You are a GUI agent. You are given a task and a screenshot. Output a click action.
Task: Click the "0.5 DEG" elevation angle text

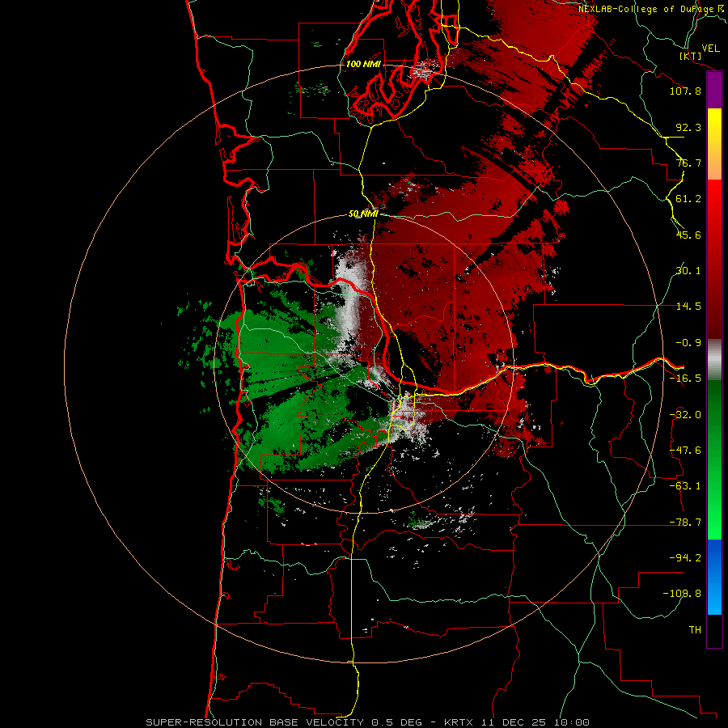coord(397,722)
